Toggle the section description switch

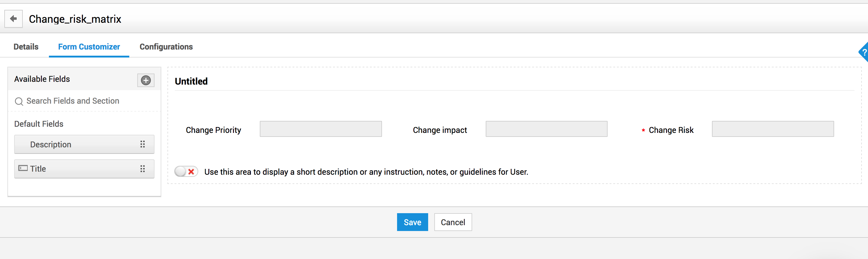click(186, 172)
